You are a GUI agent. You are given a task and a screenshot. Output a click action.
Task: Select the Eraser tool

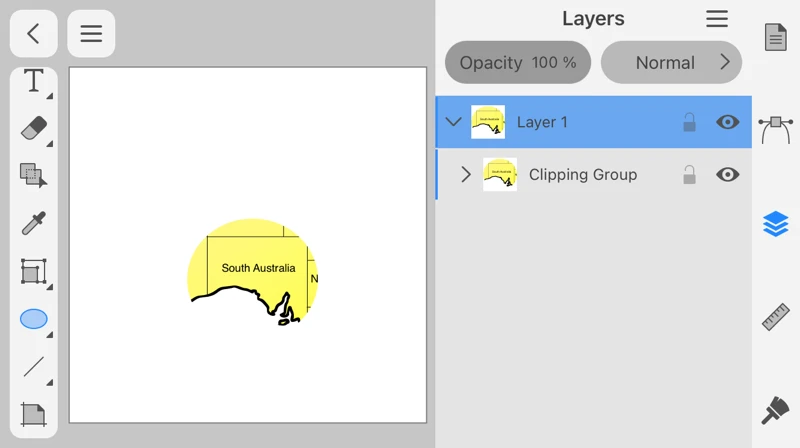[33, 128]
